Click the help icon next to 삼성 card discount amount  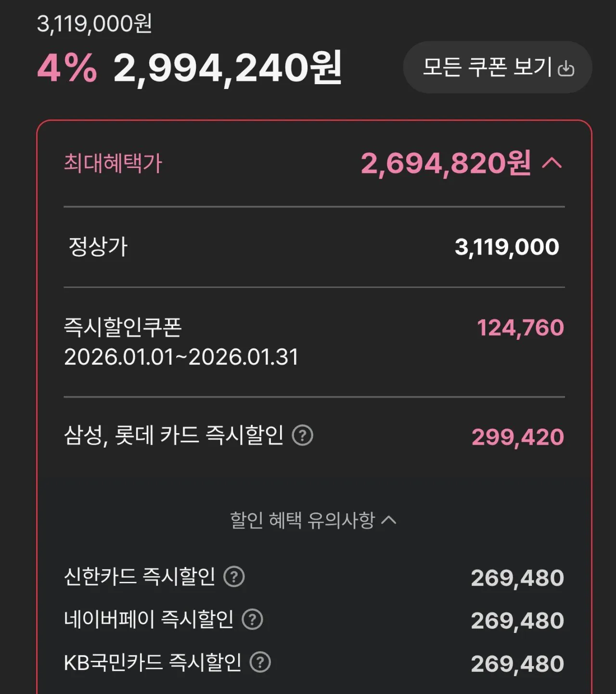tap(303, 436)
